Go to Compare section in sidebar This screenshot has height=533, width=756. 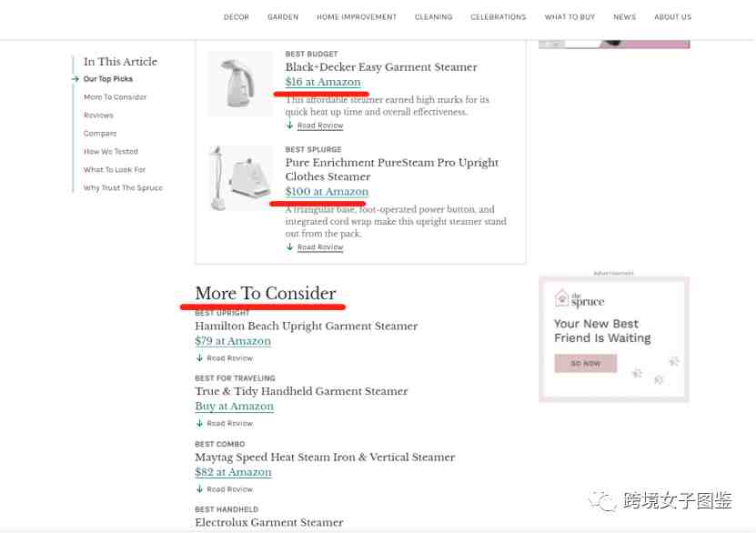pyautogui.click(x=100, y=133)
